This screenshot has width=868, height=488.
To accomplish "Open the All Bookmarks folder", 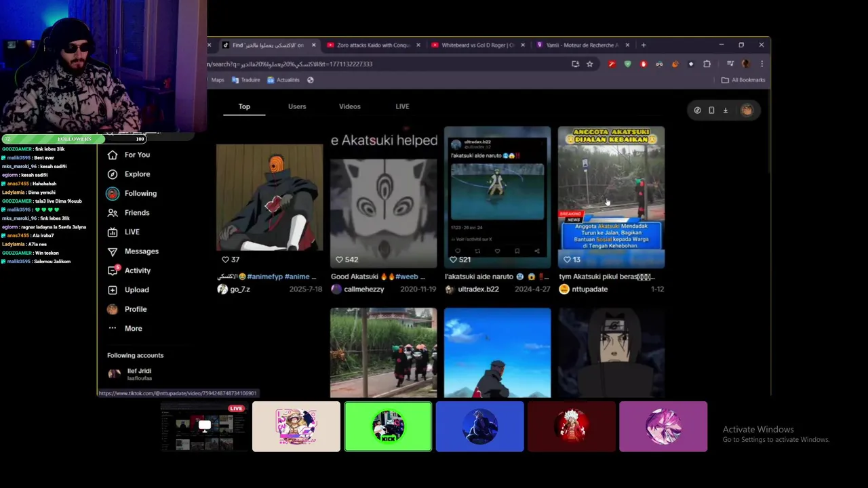I will click(743, 80).
